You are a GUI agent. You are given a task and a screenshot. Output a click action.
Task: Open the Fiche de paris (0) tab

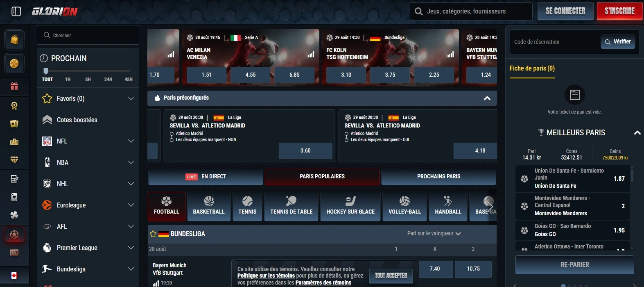[532, 68]
